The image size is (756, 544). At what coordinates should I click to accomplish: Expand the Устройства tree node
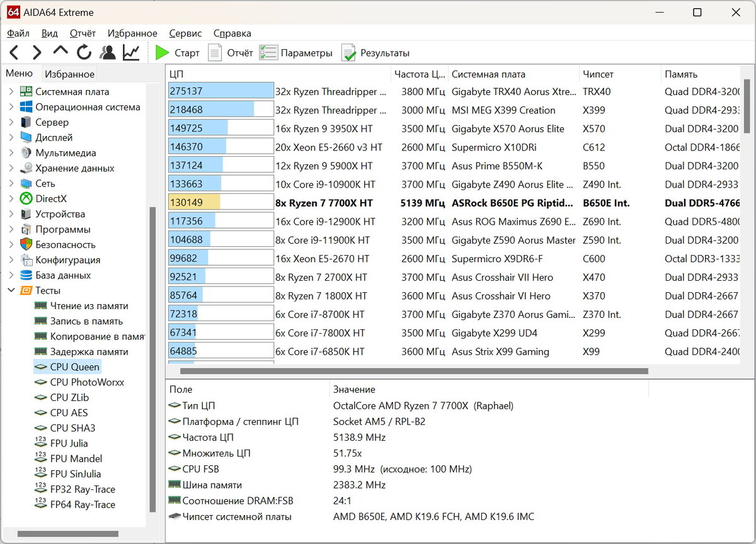(x=11, y=214)
